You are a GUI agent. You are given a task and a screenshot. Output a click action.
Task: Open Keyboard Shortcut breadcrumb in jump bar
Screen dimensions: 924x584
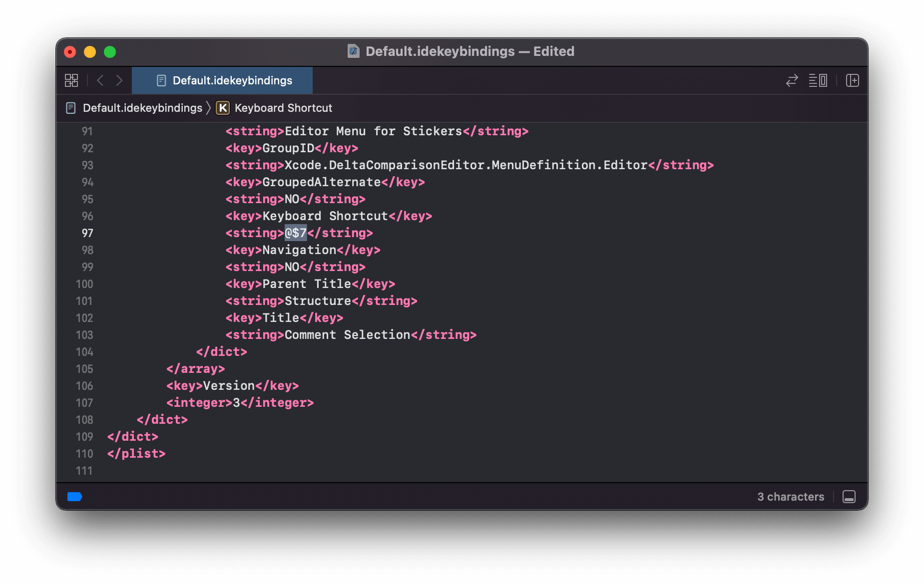283,108
